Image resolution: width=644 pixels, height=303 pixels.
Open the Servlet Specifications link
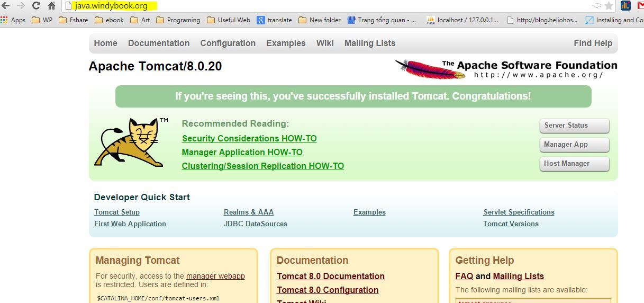point(519,212)
